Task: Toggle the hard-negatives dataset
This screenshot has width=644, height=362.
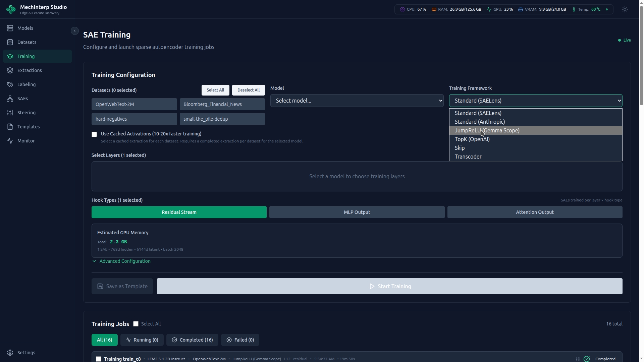Action: pyautogui.click(x=134, y=119)
